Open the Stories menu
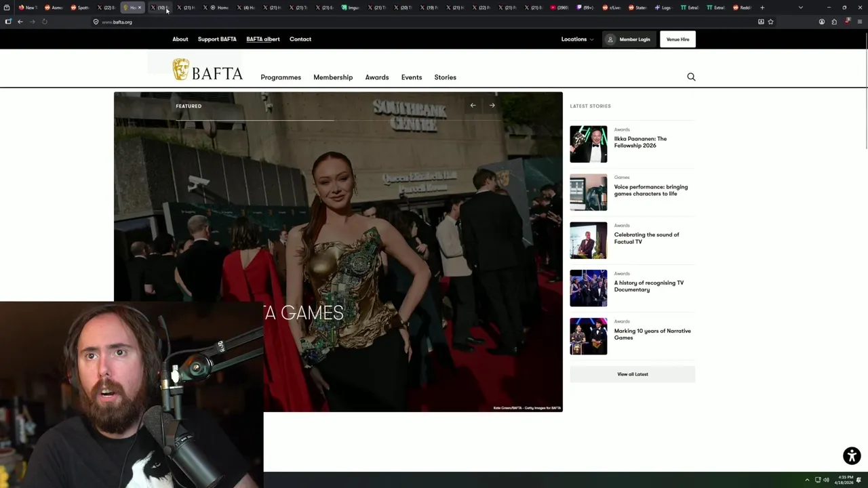The image size is (868, 488). (446, 77)
